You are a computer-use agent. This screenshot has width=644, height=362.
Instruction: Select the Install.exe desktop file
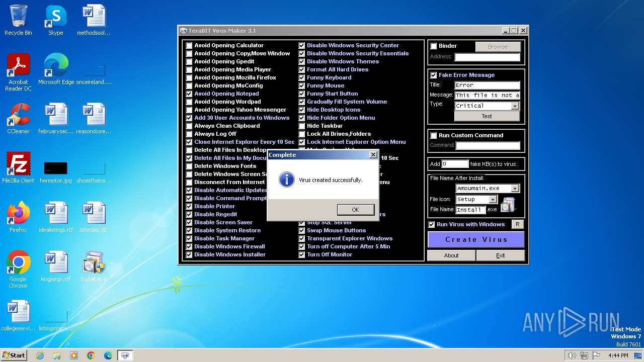coord(94,266)
